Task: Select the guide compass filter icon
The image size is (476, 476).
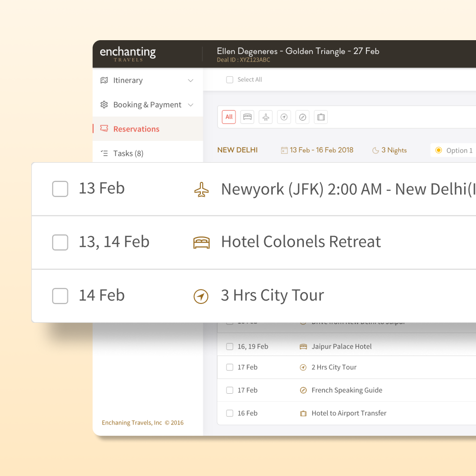Action: pos(302,117)
